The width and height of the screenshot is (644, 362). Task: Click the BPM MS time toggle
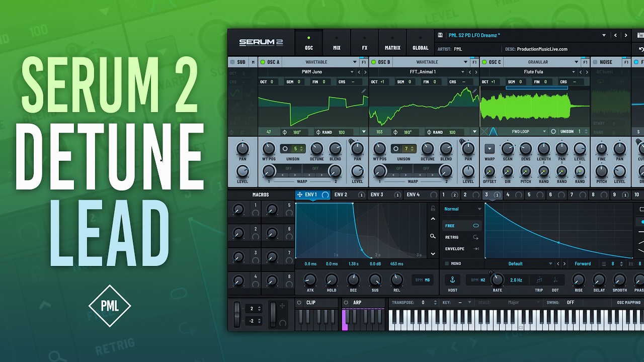(422, 280)
